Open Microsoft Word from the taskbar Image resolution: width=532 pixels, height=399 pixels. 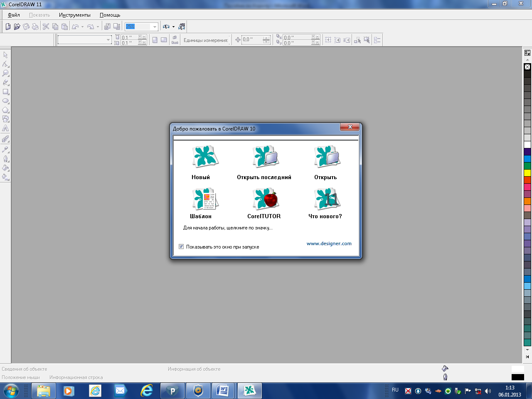tap(223, 391)
